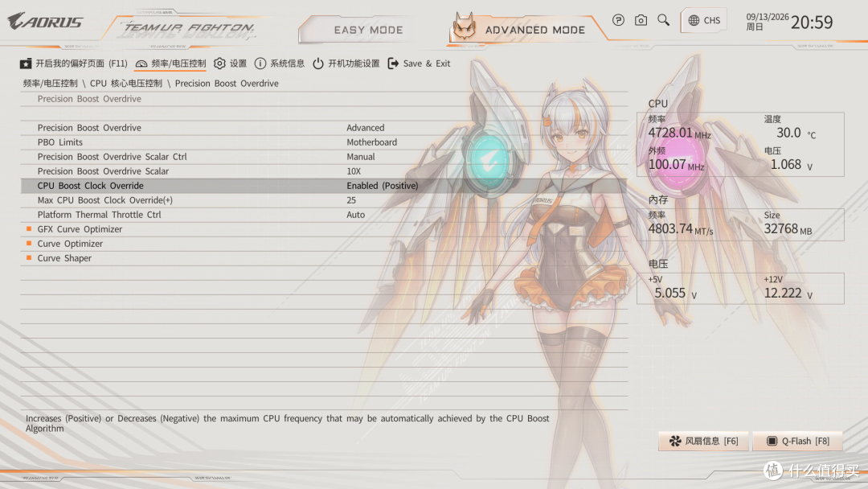The height and width of the screenshot is (489, 868).
Task: Click the CPU frequency 4728.01 MHz value
Action: [x=679, y=133]
